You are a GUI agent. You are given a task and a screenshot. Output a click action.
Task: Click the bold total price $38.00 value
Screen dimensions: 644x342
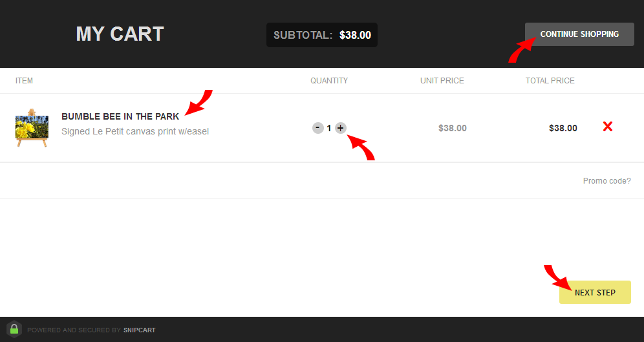[563, 128]
